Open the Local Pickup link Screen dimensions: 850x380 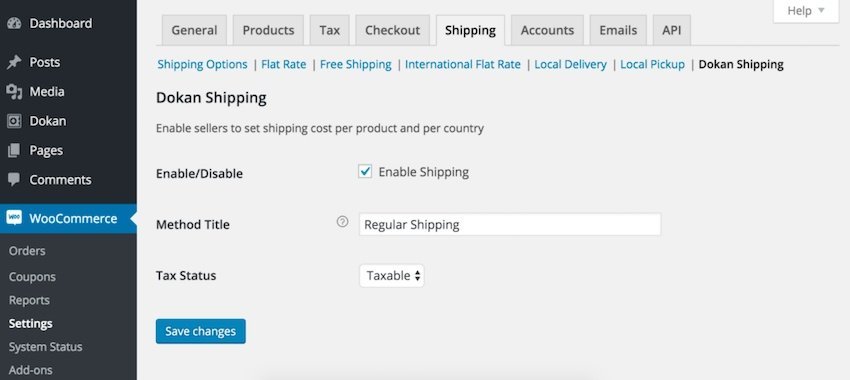pyautogui.click(x=653, y=65)
